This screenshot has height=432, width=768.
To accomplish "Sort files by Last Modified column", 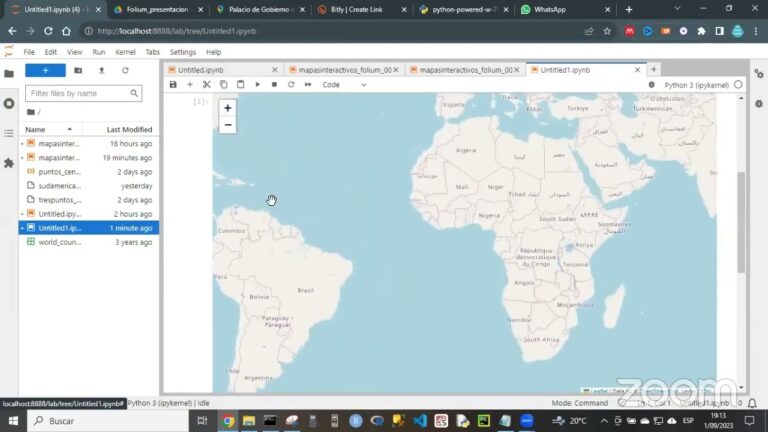I will pyautogui.click(x=120, y=129).
